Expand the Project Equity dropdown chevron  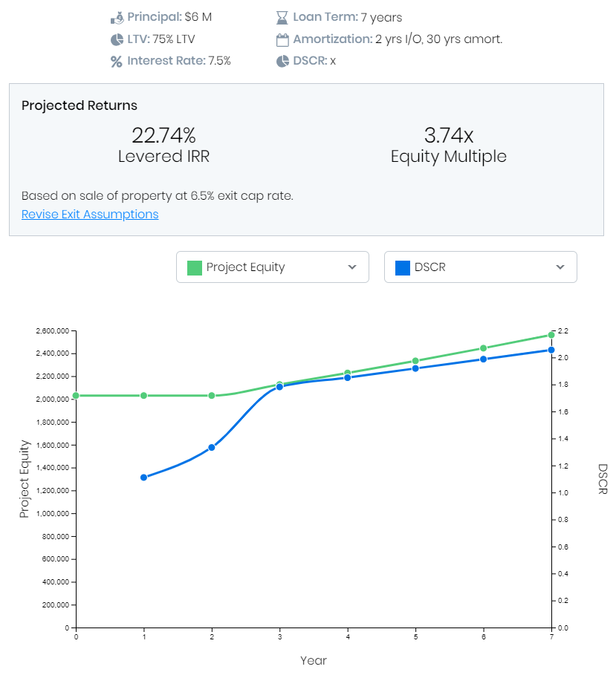coord(352,267)
